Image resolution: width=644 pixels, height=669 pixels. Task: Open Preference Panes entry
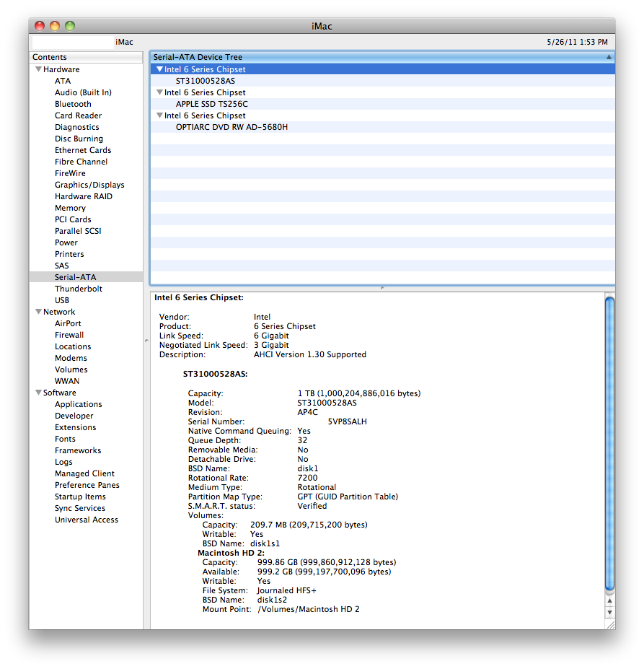[87, 485]
